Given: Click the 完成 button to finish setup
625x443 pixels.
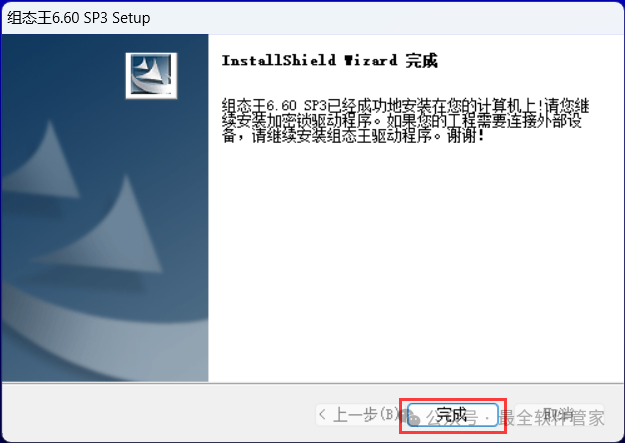Looking at the screenshot, I should [x=452, y=415].
